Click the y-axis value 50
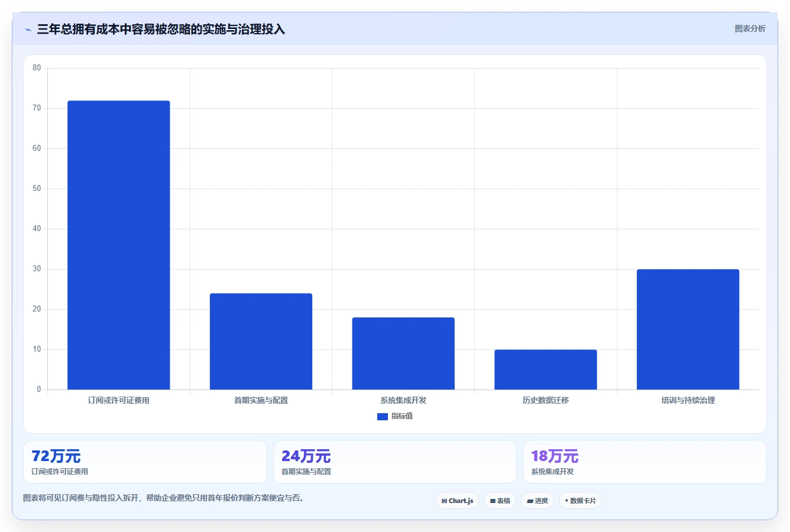This screenshot has height=532, width=790. point(37,189)
